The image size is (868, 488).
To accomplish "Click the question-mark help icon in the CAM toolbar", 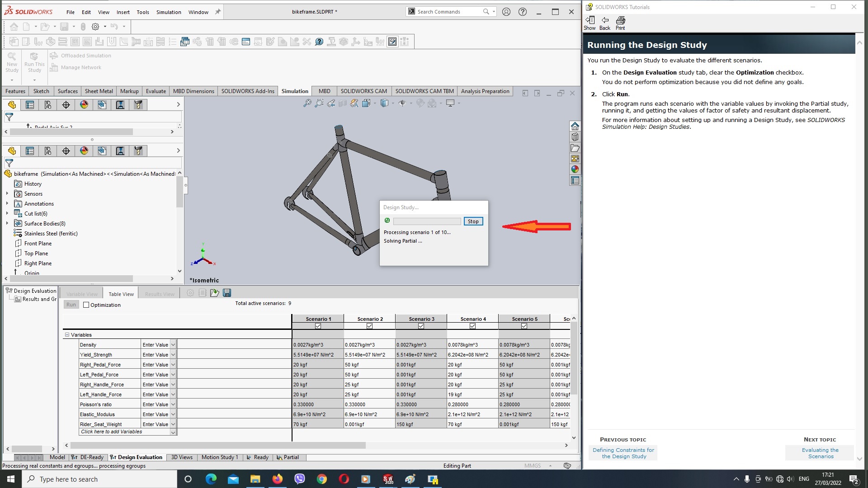I will pyautogui.click(x=319, y=42).
